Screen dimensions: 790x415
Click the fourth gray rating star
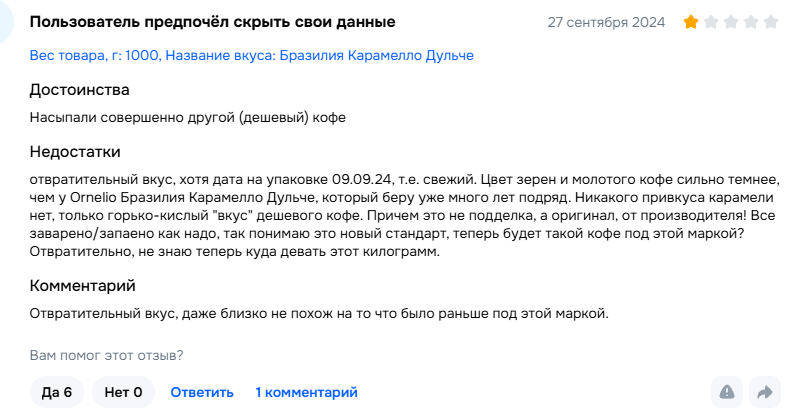coord(750,22)
